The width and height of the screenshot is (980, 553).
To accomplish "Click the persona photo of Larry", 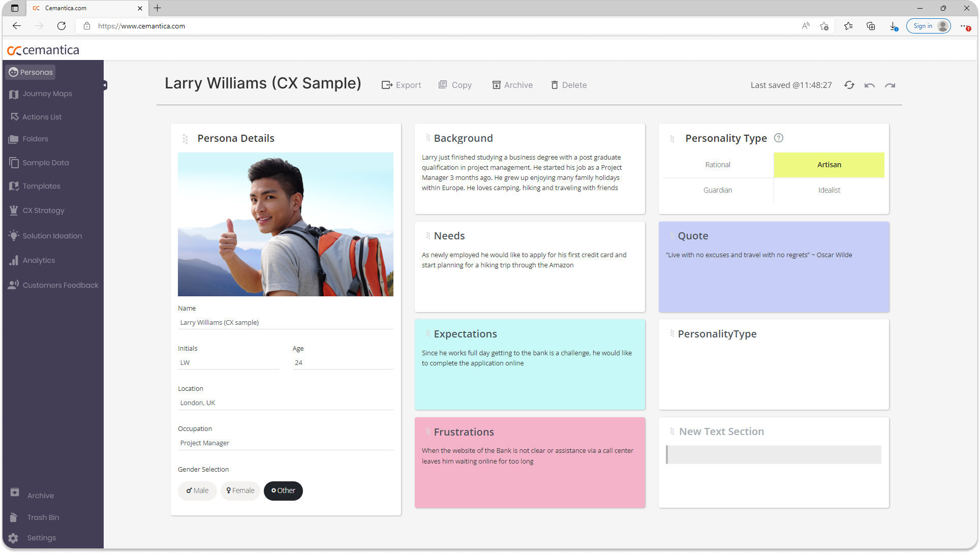I will click(x=286, y=224).
